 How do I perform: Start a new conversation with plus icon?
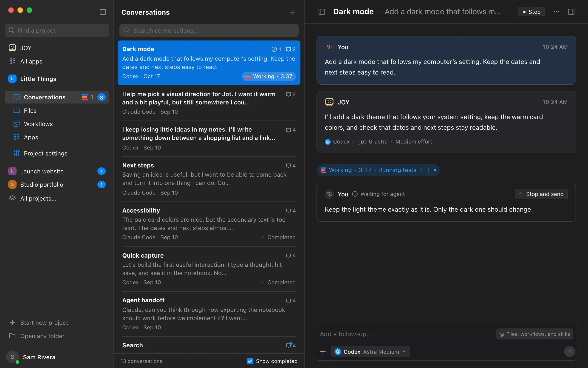293,12
